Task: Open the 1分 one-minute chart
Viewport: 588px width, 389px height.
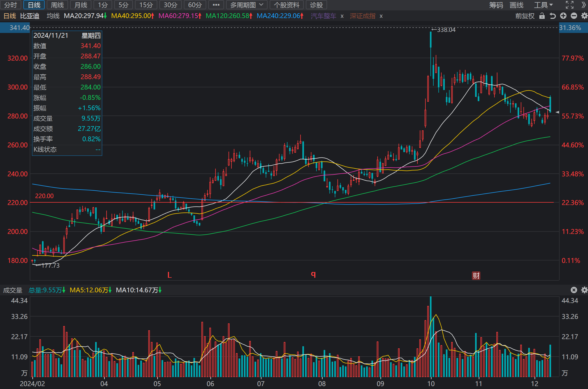Action: 103,5
